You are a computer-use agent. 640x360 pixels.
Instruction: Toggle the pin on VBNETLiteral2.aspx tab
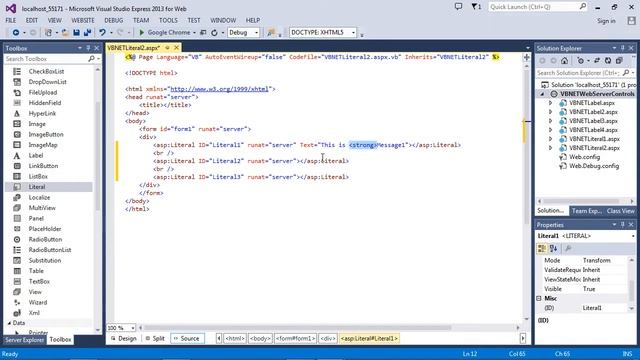167,48
